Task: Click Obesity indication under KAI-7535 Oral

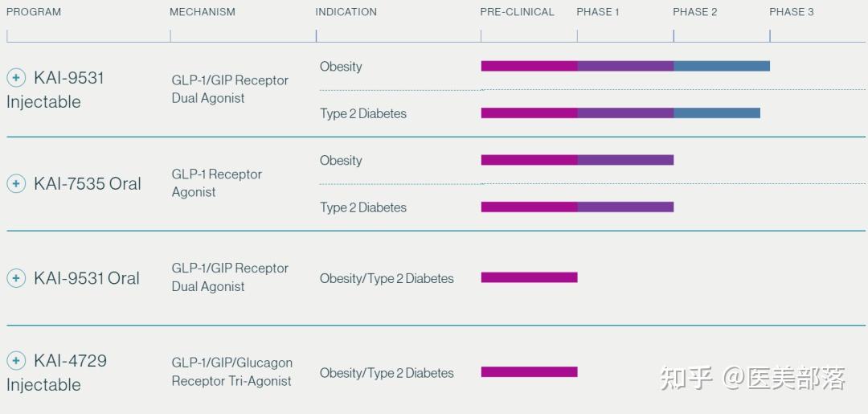Action: [341, 161]
